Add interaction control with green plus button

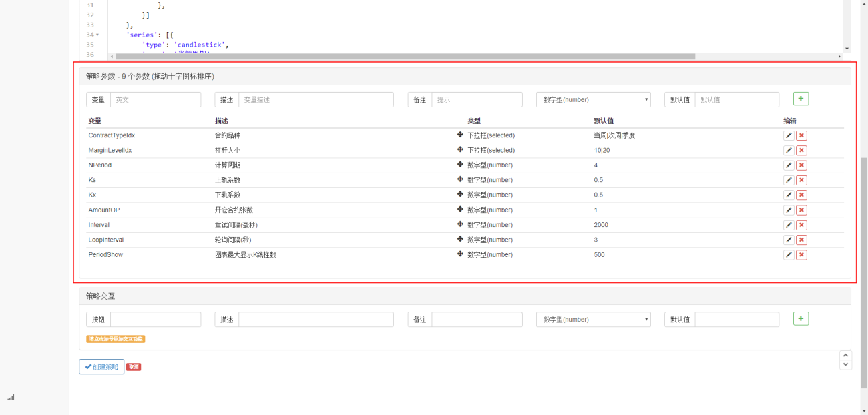click(801, 318)
